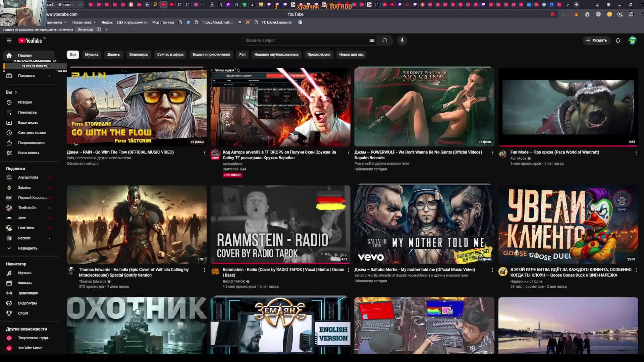Expand the subscriptions list with Развернуть

(x=28, y=248)
